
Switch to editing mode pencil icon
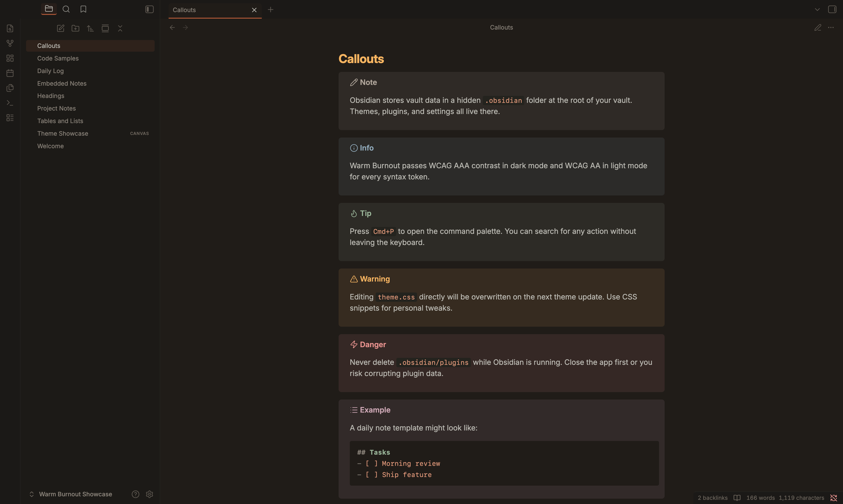click(x=818, y=27)
